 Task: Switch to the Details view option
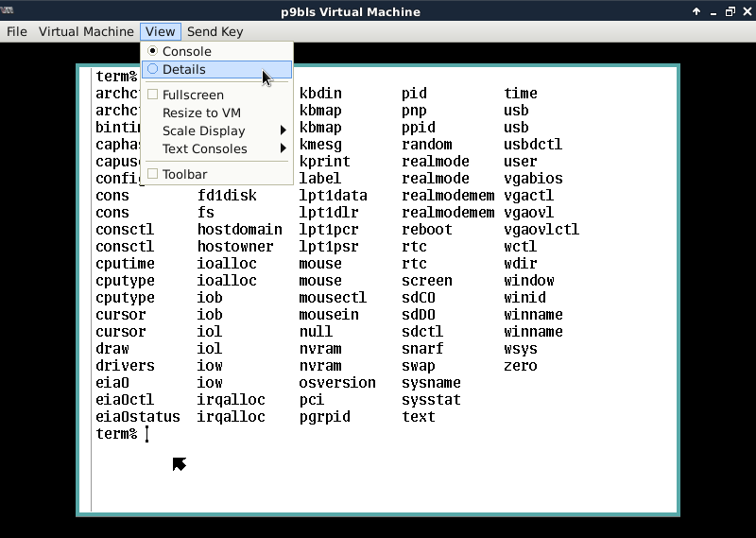pyautogui.click(x=183, y=69)
